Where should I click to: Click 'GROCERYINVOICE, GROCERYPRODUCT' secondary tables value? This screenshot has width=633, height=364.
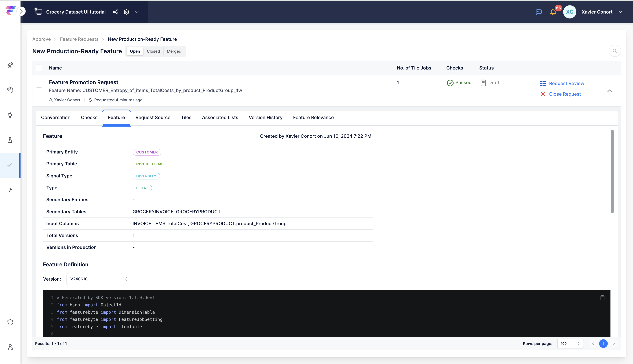176,212
